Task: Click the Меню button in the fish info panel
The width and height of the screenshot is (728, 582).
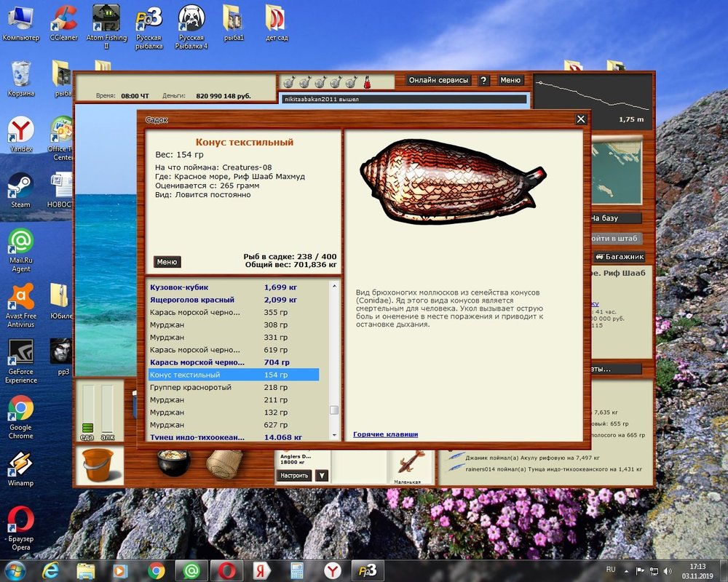Action: tap(167, 262)
